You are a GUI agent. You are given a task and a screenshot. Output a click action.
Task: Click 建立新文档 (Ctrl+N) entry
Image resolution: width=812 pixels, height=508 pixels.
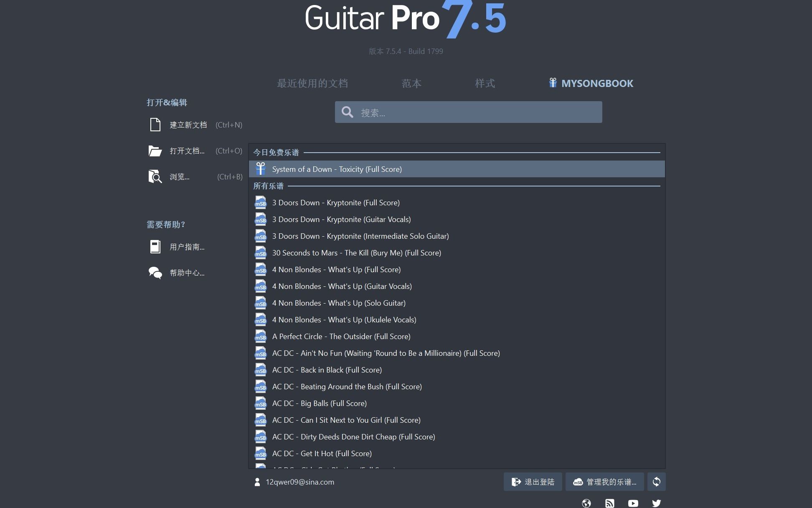(195, 125)
